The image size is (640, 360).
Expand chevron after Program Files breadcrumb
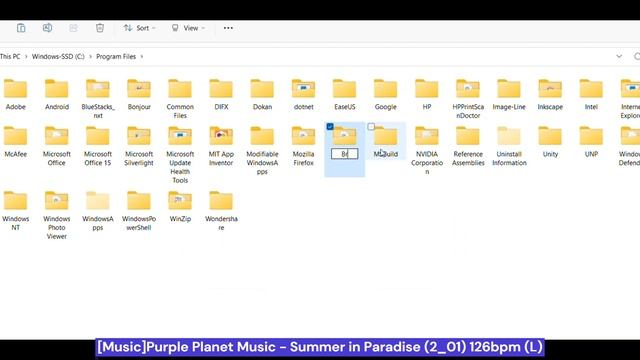pyautogui.click(x=142, y=56)
